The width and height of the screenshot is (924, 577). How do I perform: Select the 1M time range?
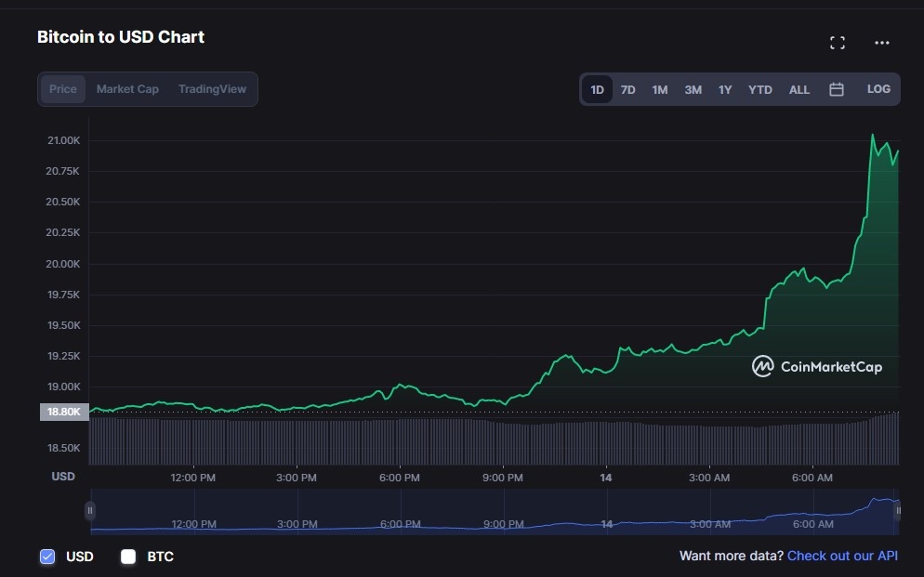click(x=660, y=88)
